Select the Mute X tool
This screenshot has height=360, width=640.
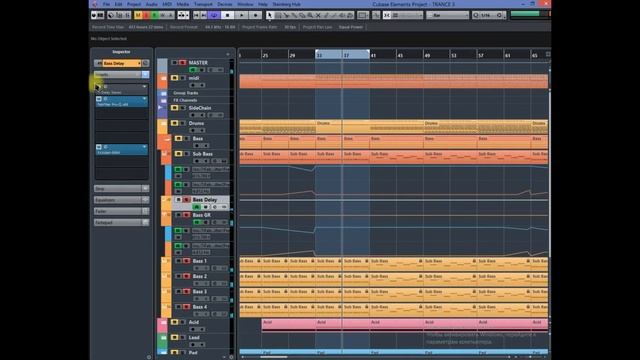click(318, 15)
